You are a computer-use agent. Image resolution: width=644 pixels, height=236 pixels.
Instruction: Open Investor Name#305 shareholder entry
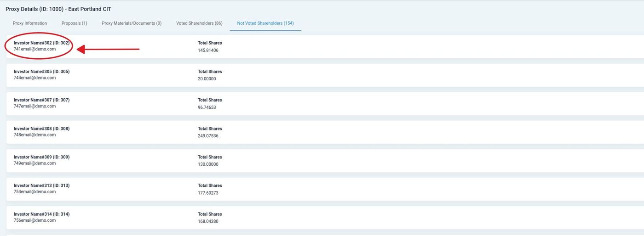pos(41,72)
